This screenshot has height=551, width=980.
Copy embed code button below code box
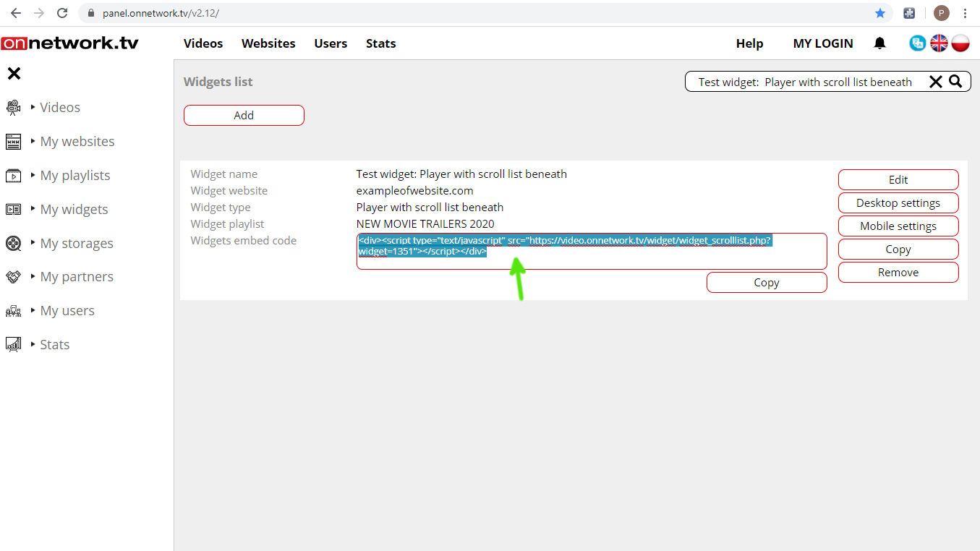pos(767,282)
